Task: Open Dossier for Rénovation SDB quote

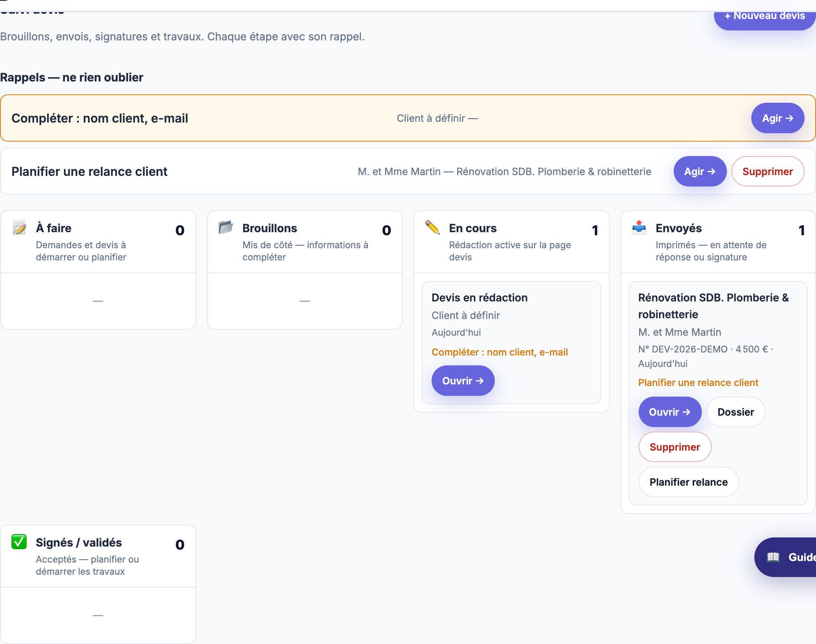Action: [736, 412]
